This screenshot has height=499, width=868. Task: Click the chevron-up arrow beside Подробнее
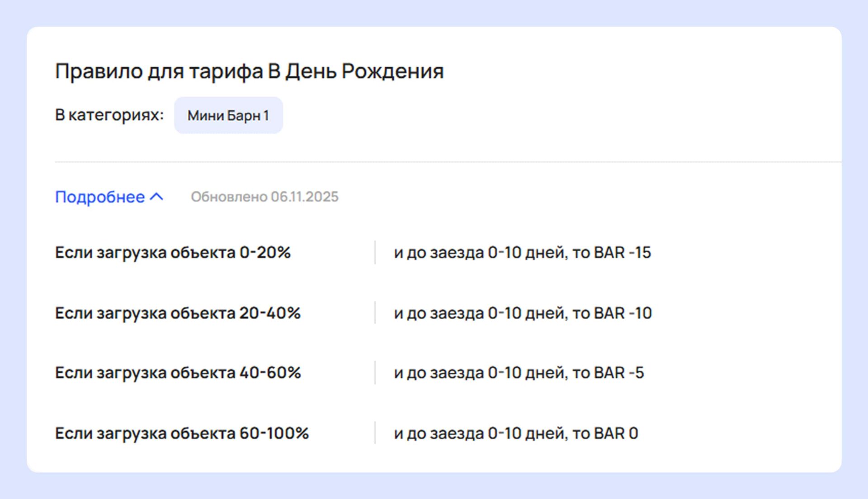(x=156, y=197)
